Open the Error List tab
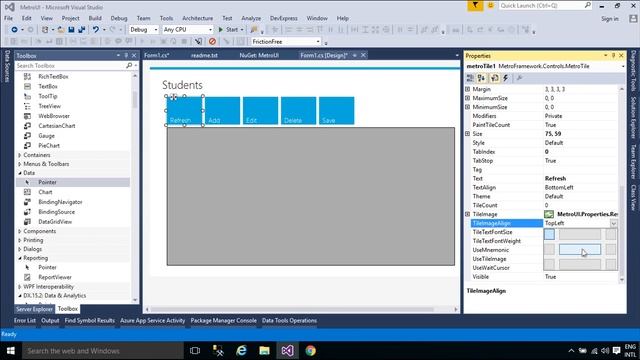This screenshot has width=640, height=360. (25, 321)
